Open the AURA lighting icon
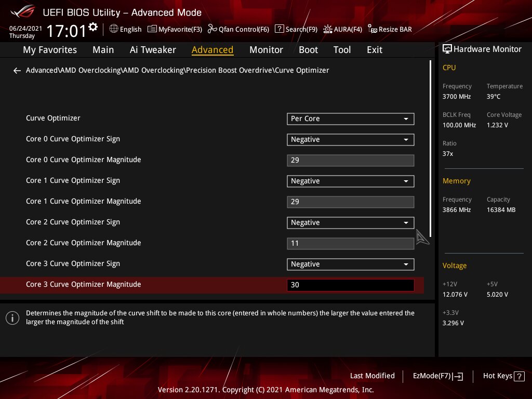Viewport: 532px width, 399px height. point(327,29)
